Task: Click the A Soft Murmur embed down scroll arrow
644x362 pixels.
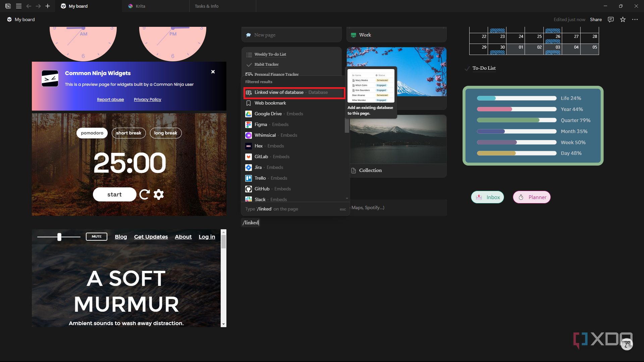Action: (223, 324)
